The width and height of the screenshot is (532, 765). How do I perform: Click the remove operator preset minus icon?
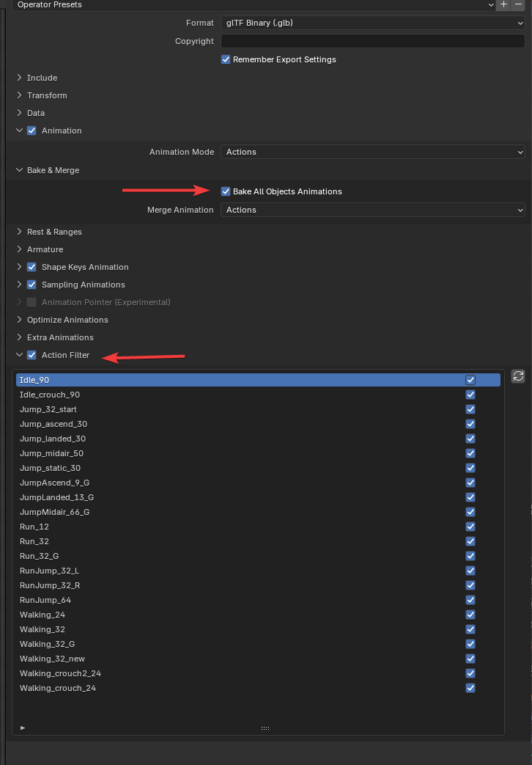pyautogui.click(x=518, y=4)
